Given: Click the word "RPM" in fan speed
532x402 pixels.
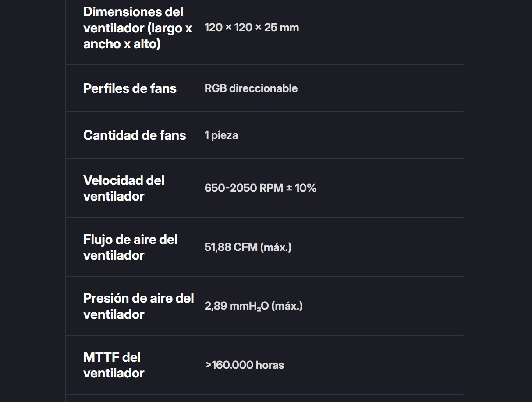Looking at the screenshot, I should click(x=271, y=188).
